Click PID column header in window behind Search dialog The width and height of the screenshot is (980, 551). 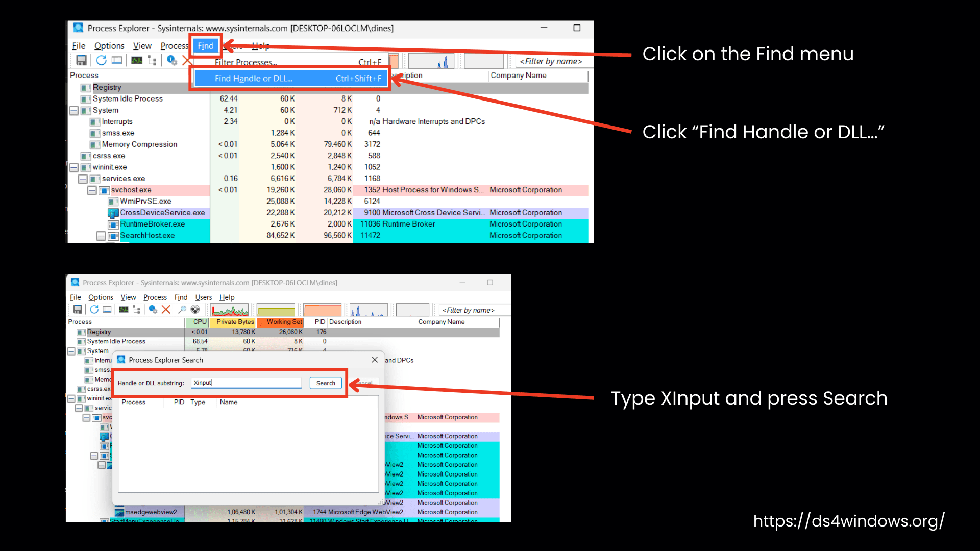(316, 322)
